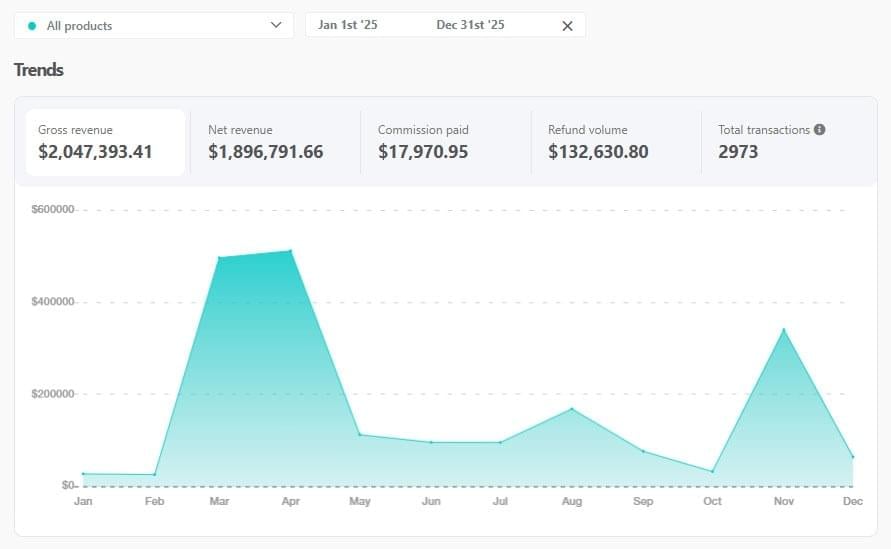Click the Total transactions info icon

[x=820, y=130]
